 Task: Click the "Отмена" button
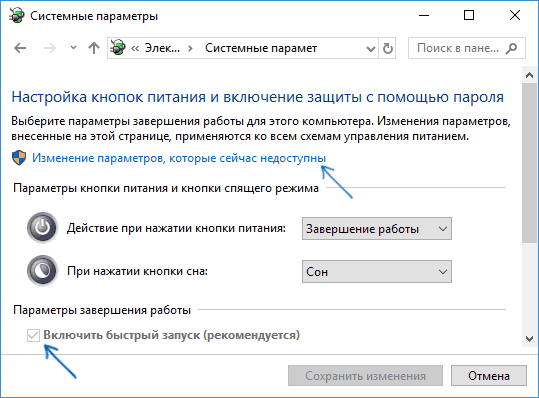coord(489,376)
